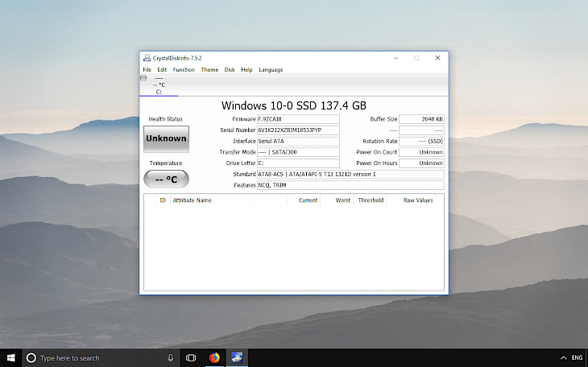This screenshot has width=588, height=367.
Task: Click the disk title Windows 10-0 SSD 137.4 GB
Action: click(294, 105)
